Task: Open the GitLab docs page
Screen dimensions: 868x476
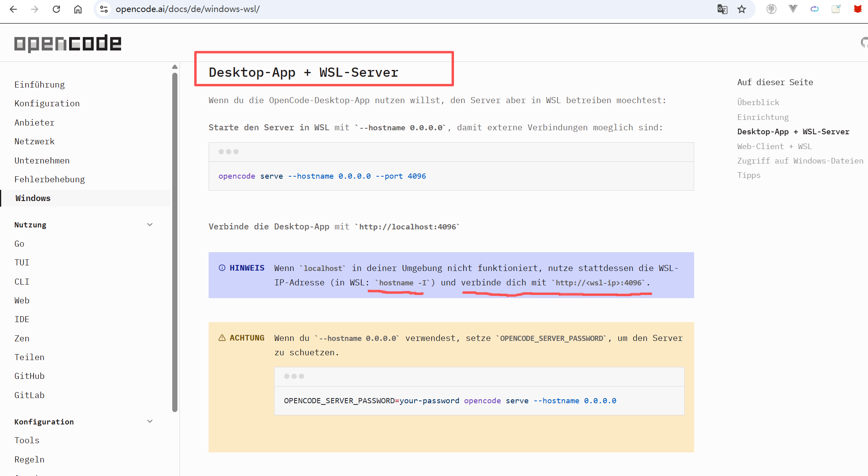Action: (29, 395)
